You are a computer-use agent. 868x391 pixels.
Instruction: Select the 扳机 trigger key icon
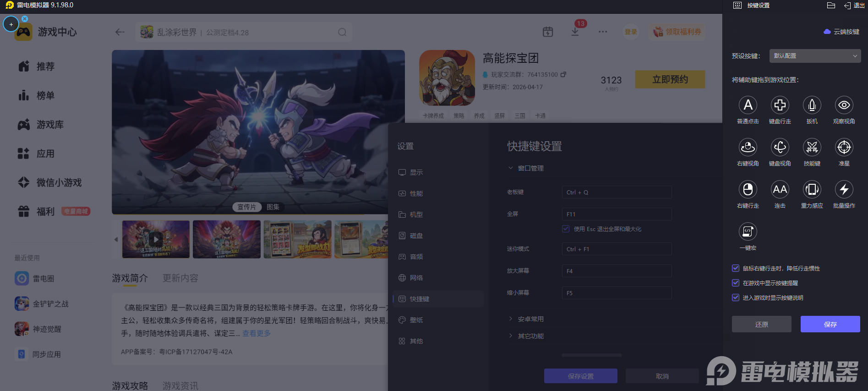[812, 105]
